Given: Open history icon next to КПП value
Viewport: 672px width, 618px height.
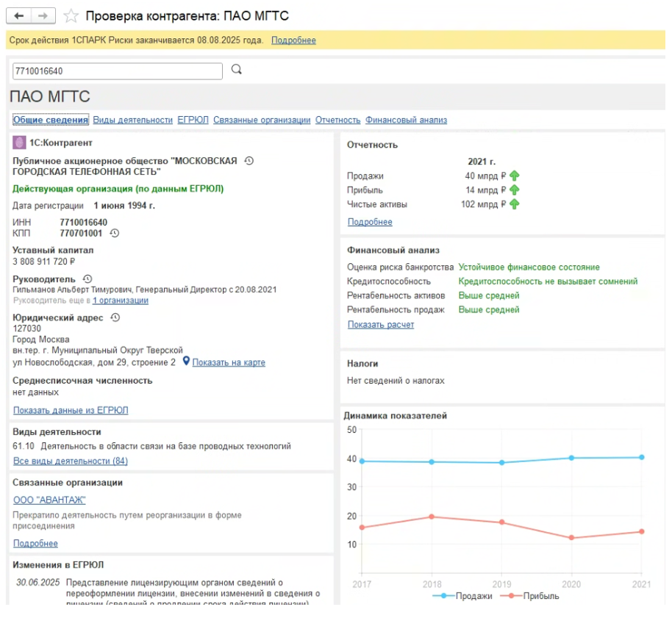Looking at the screenshot, I should 115,234.
